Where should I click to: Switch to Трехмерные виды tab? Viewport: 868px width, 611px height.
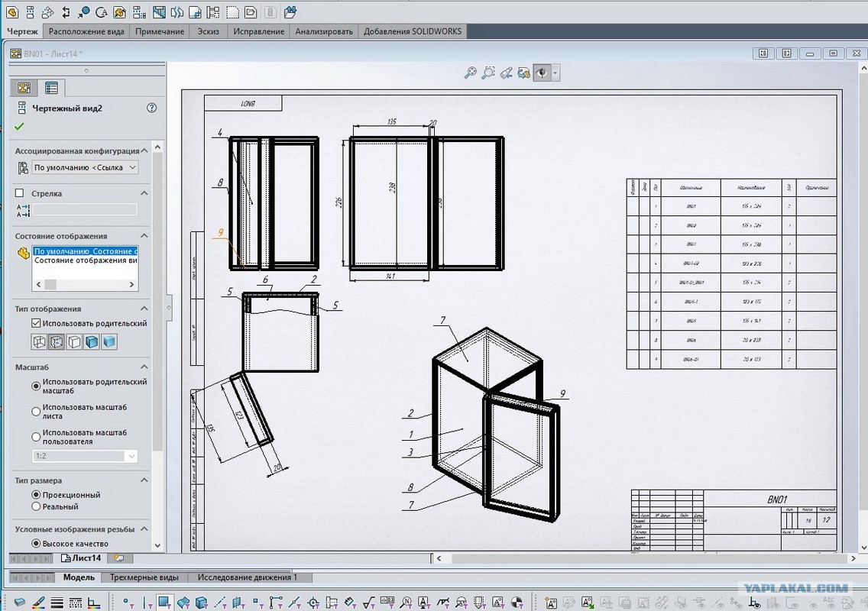pos(144,577)
